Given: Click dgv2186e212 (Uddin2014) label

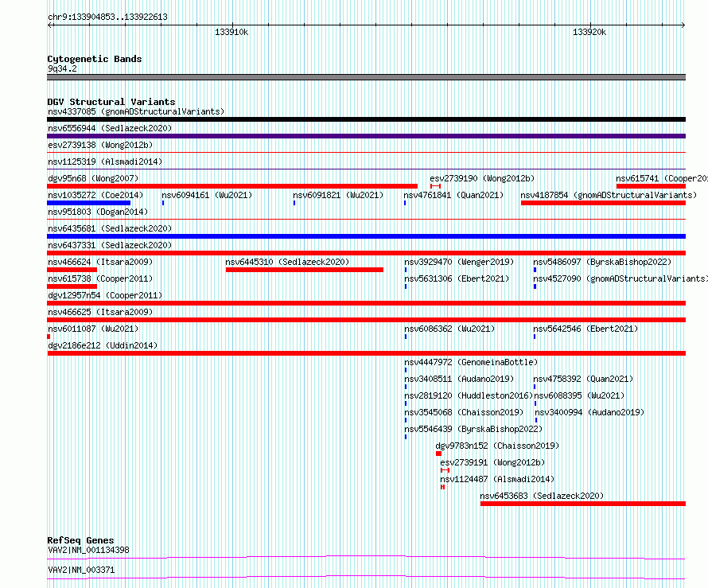Looking at the screenshot, I should [103, 345].
